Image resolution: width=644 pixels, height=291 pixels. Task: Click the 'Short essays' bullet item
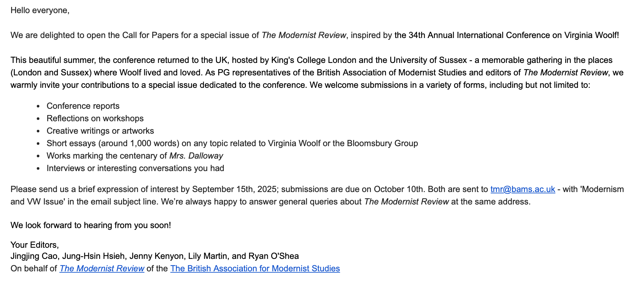coord(232,144)
